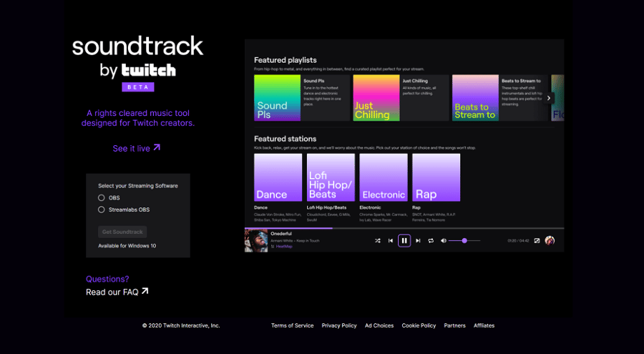The width and height of the screenshot is (644, 354).
Task: Open the Cookie Policy footer link
Action: 419,325
